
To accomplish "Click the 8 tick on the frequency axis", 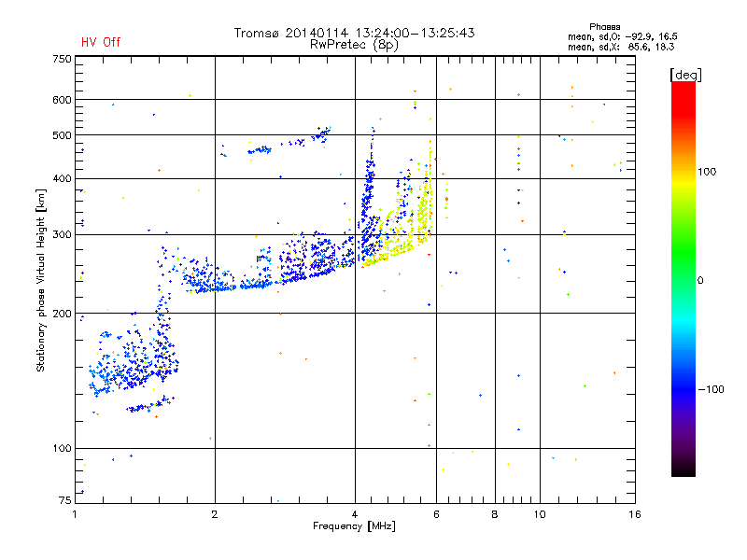I will tap(495, 514).
